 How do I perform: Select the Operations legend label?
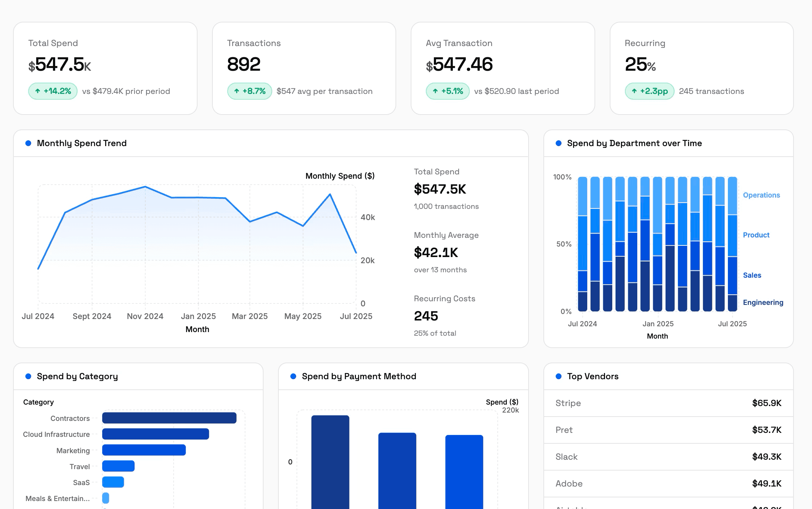click(761, 195)
